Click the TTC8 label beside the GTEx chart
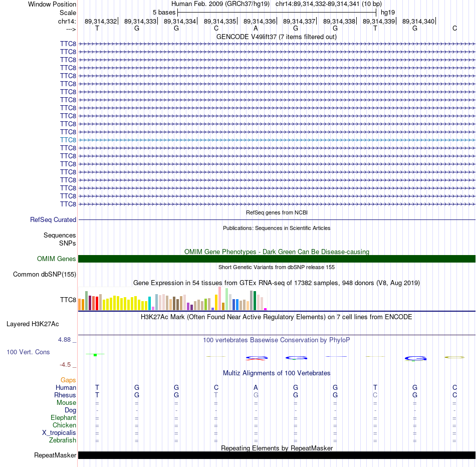476x467 pixels. (x=68, y=300)
